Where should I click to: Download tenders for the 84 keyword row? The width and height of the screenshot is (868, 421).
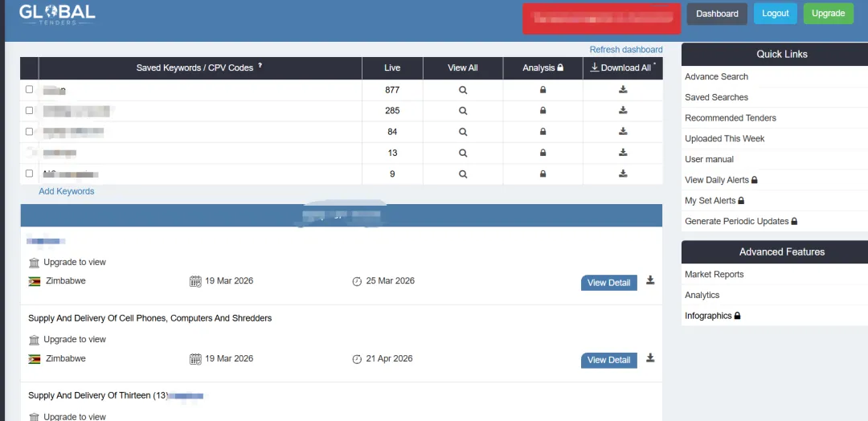click(x=623, y=131)
